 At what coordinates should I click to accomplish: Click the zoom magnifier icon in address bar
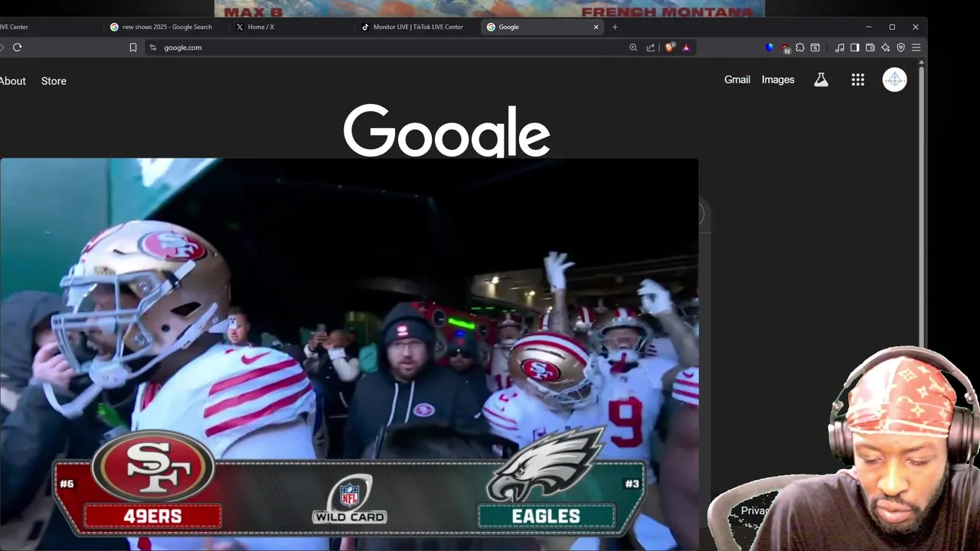point(633,47)
